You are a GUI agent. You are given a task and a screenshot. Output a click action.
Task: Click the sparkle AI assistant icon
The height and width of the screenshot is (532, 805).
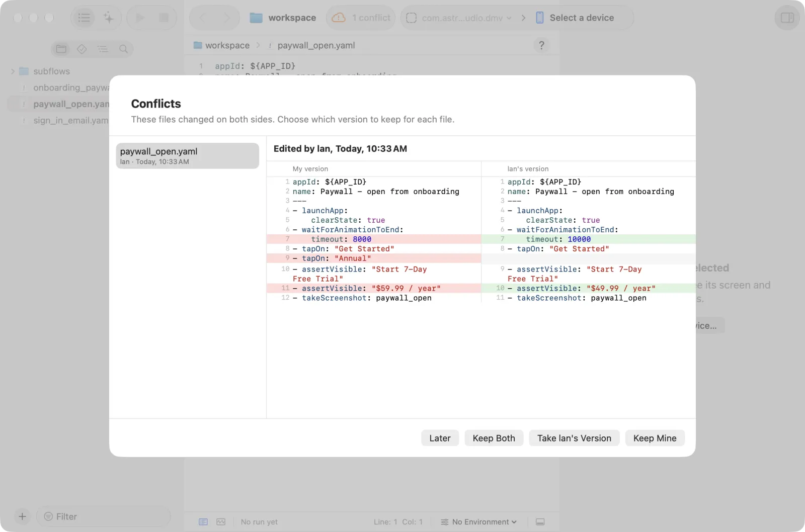109,18
